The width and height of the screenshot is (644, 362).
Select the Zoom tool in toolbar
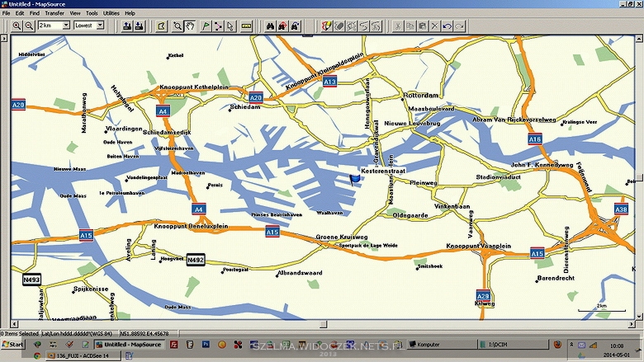point(178,26)
